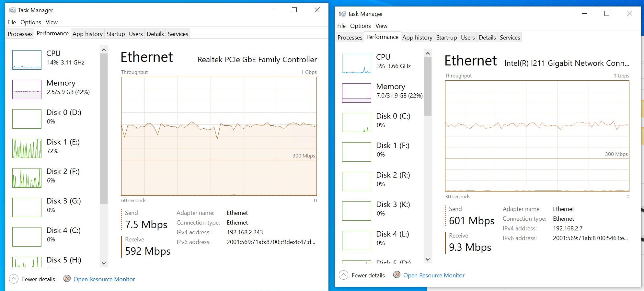Open Disk 1 (E:) activity thumbnail
This screenshot has width=644, height=291.
pos(27,148)
